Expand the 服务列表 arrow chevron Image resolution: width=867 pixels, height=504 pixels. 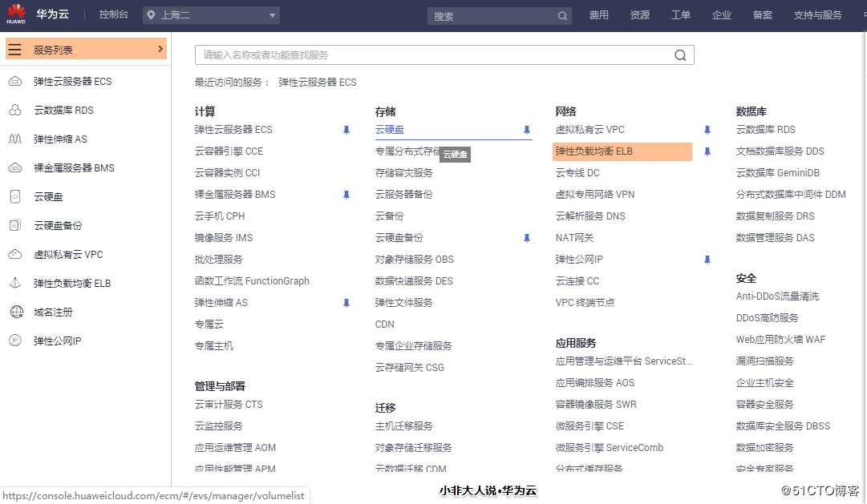(x=160, y=49)
